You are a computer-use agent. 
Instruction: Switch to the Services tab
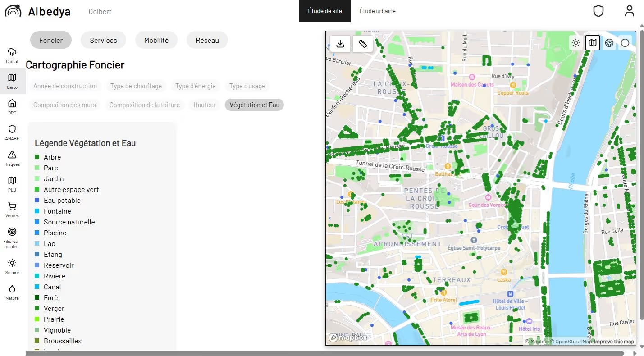pos(103,40)
